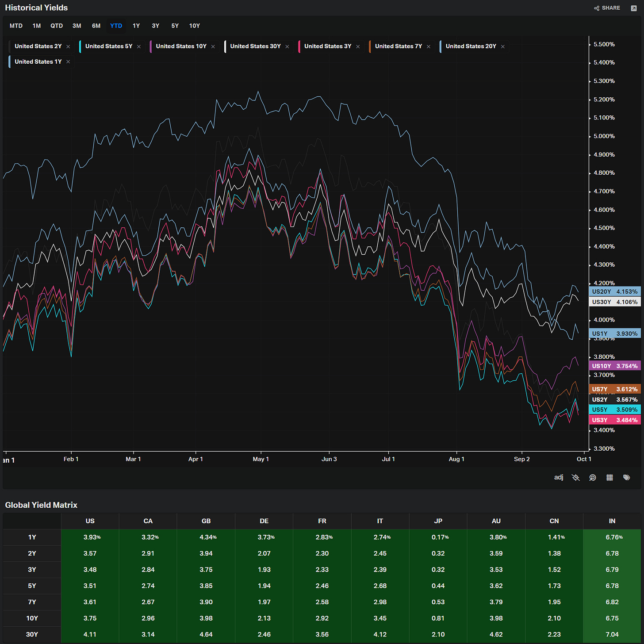The image size is (644, 644).
Task: Click the IN 30Y cell 7.04
Action: (x=612, y=634)
